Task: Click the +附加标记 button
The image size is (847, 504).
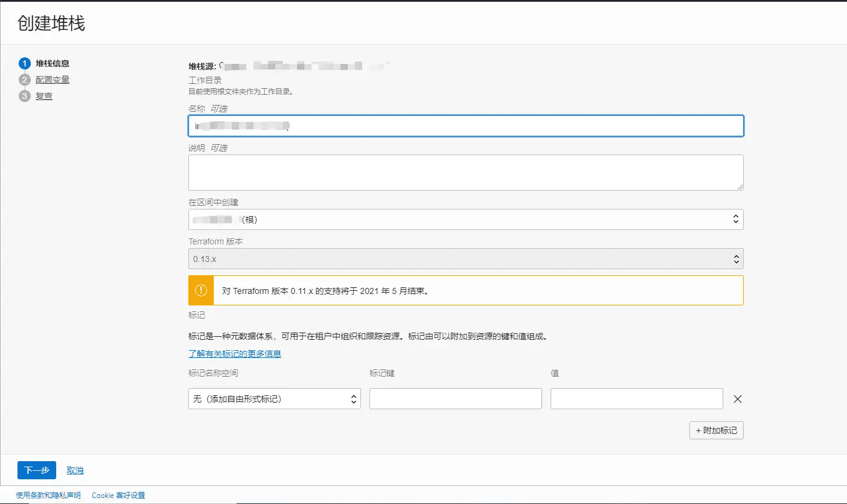Action: [716, 430]
